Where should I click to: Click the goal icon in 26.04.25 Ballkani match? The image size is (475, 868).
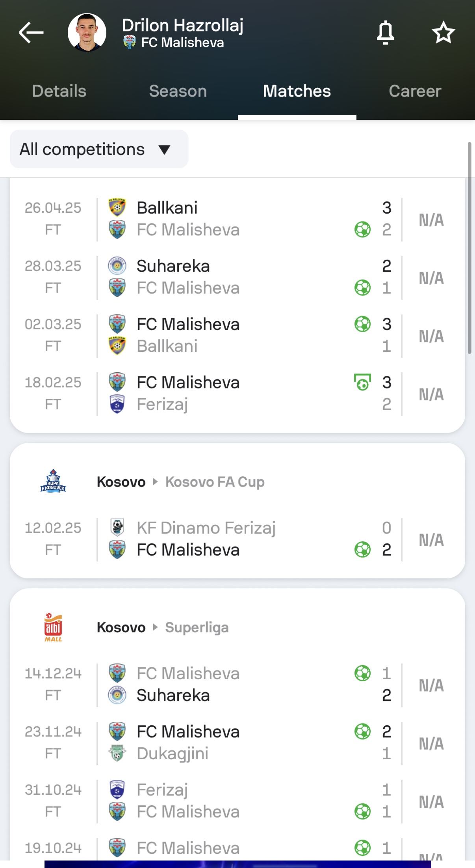362,230
